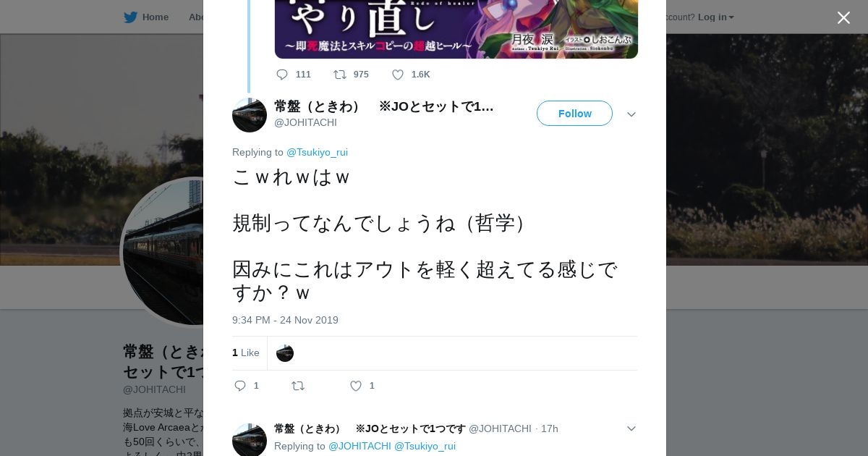Viewport: 868px width, 456px height.
Task: Follow the @JOHITACHI account
Action: [x=574, y=114]
